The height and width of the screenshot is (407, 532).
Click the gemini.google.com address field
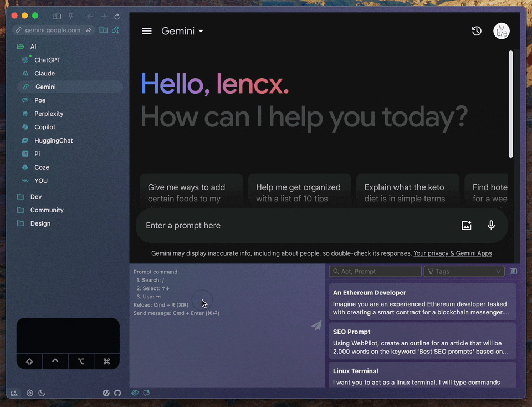53,30
